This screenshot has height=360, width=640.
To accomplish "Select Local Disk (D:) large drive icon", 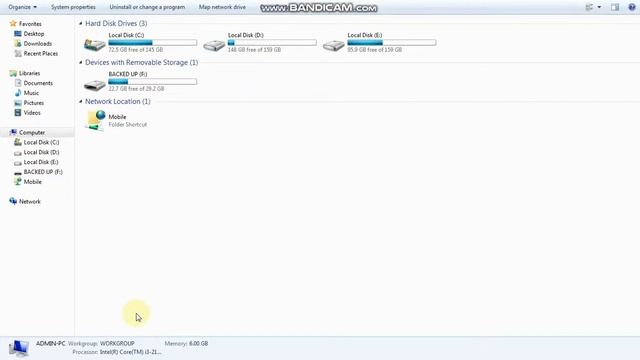I will [214, 45].
